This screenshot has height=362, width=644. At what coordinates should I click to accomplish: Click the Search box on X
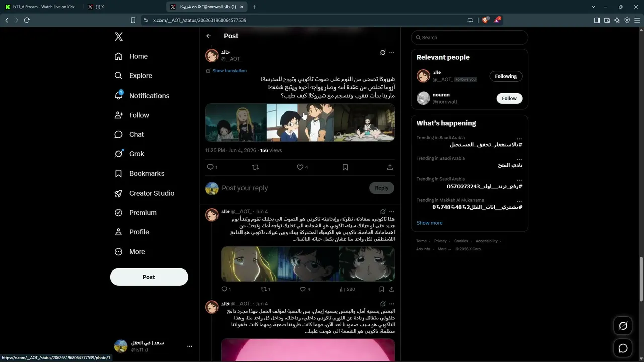coord(469,38)
